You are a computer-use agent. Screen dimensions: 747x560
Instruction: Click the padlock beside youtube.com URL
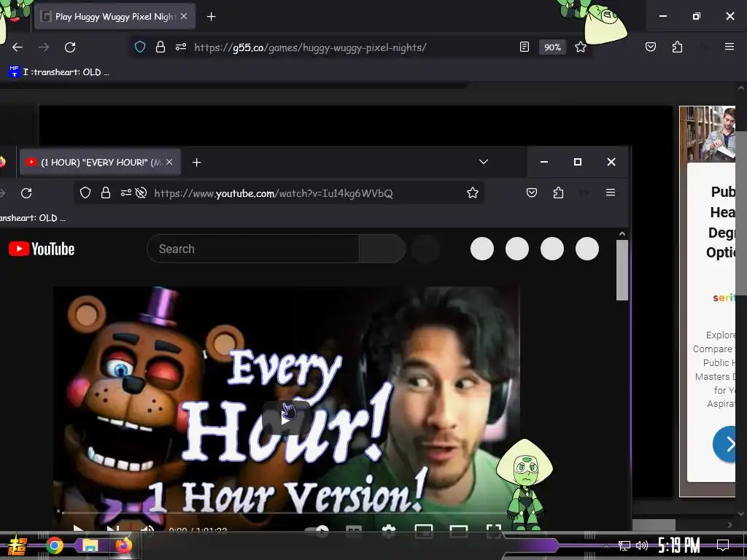(105, 192)
